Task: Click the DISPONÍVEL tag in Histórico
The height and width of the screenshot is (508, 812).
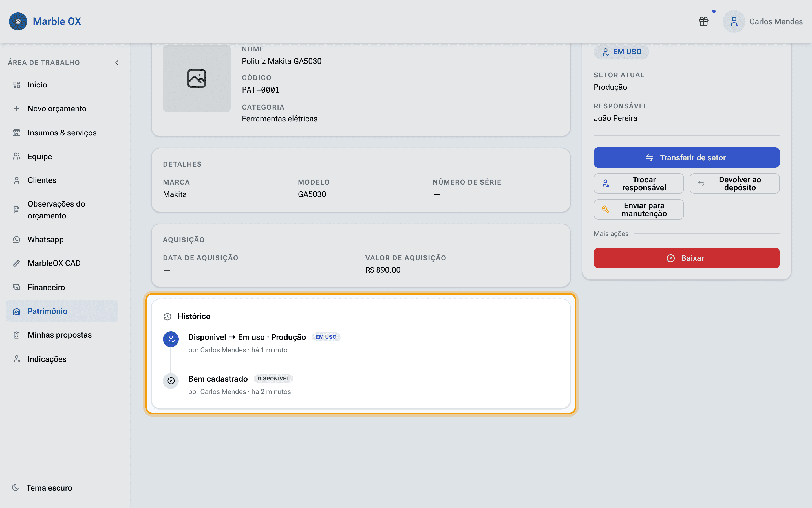Action: click(x=273, y=379)
